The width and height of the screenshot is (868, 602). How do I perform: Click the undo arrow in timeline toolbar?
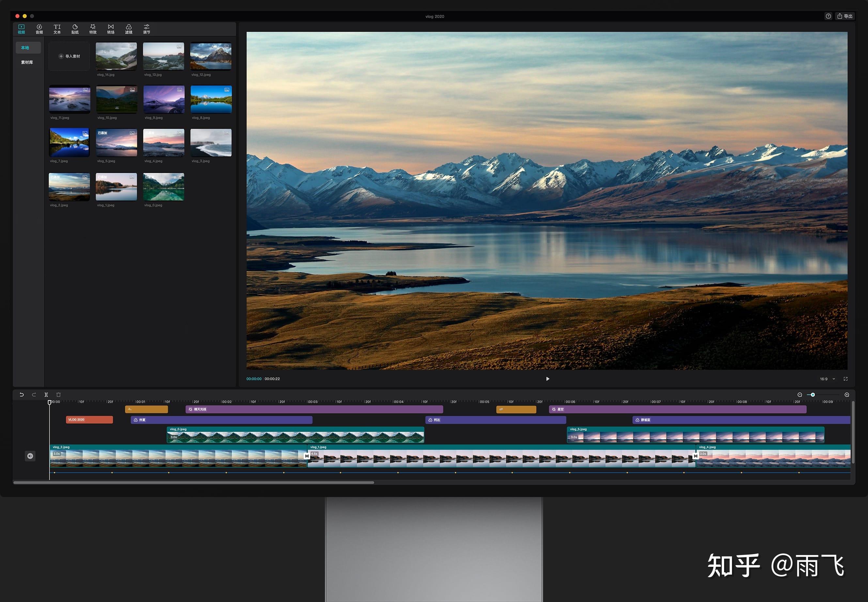tap(22, 395)
